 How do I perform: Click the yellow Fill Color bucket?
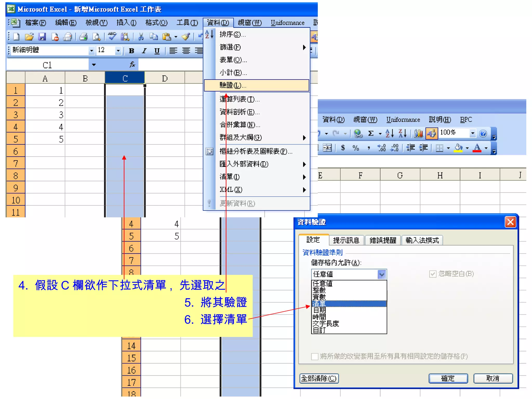coord(458,148)
